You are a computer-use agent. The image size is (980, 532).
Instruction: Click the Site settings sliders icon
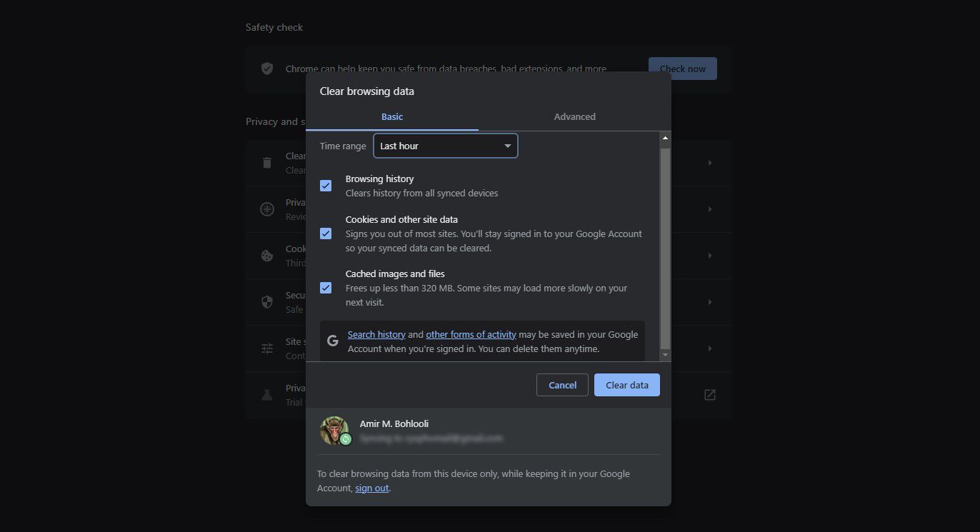(266, 348)
